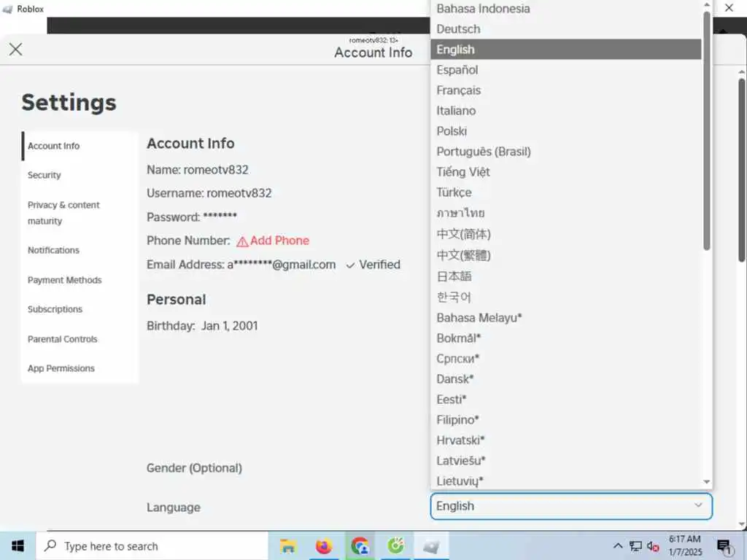Show hidden system tray icons
The height and width of the screenshot is (560, 747).
pyautogui.click(x=617, y=545)
